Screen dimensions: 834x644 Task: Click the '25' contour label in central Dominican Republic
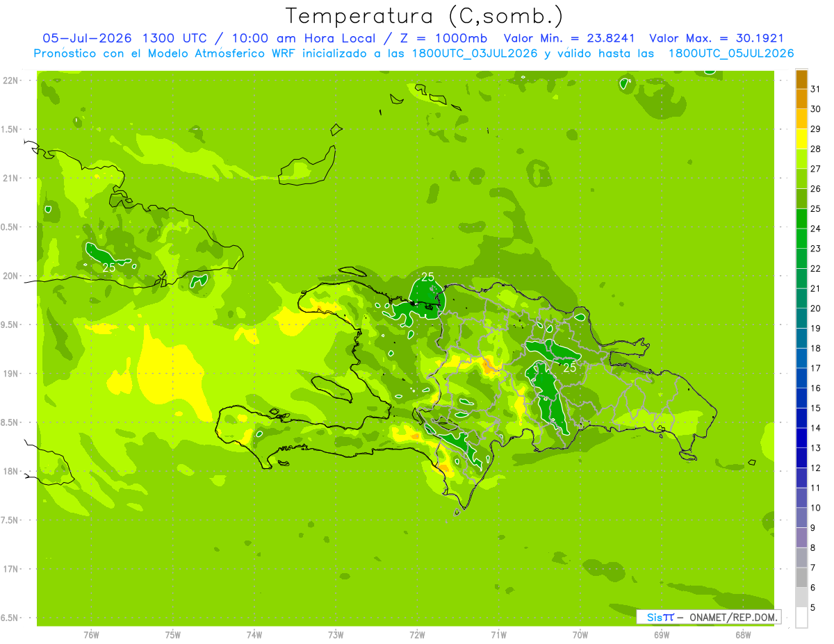[570, 368]
